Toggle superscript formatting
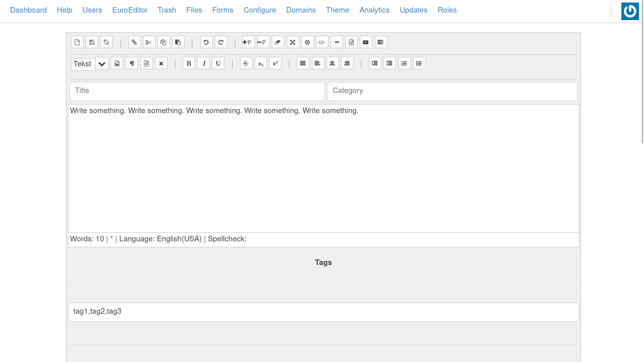The height and width of the screenshot is (362, 644). tap(275, 63)
